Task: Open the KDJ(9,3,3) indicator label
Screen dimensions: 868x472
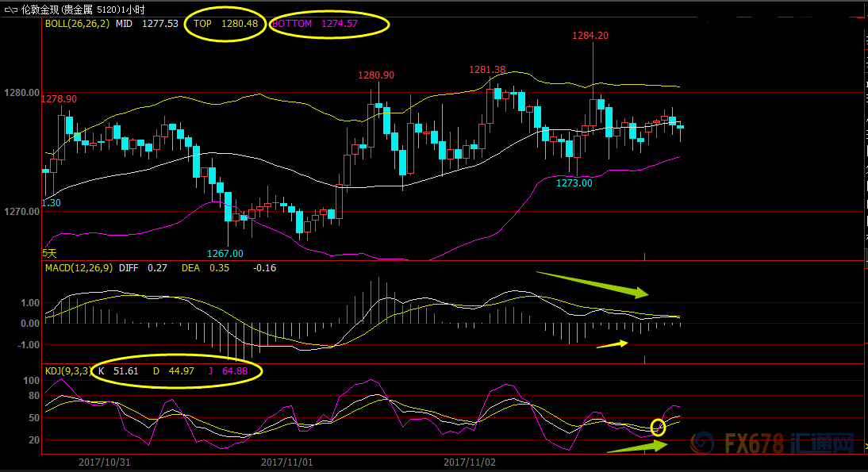Action: point(67,370)
